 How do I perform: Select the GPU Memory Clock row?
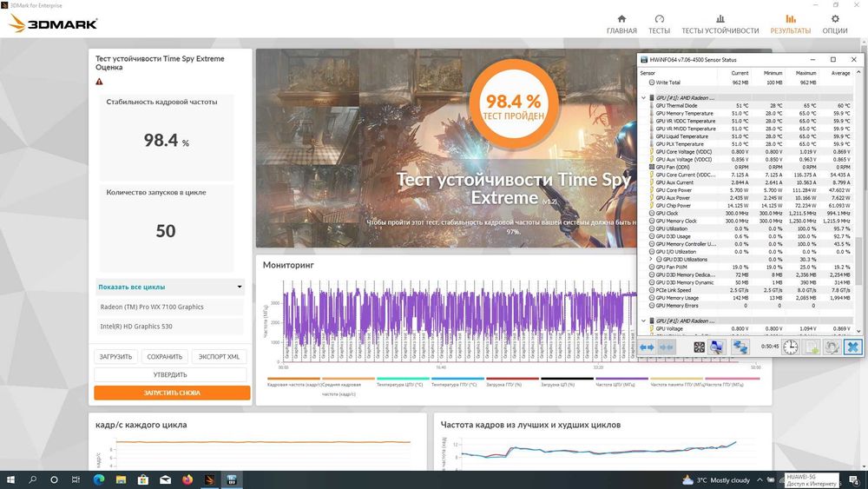click(746, 221)
